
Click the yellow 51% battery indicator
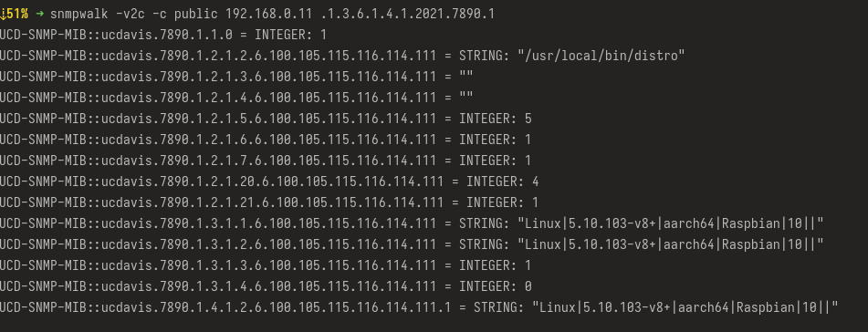(15, 14)
